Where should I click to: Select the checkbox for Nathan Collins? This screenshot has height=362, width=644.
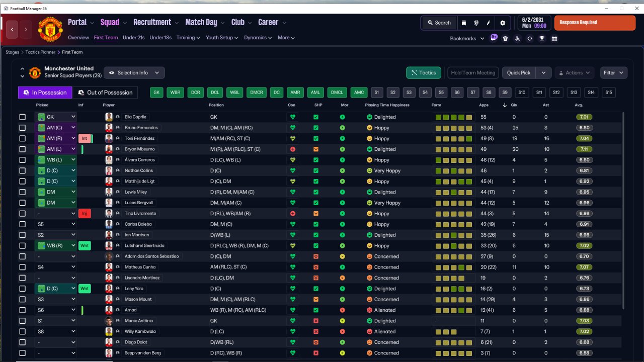coord(22,170)
